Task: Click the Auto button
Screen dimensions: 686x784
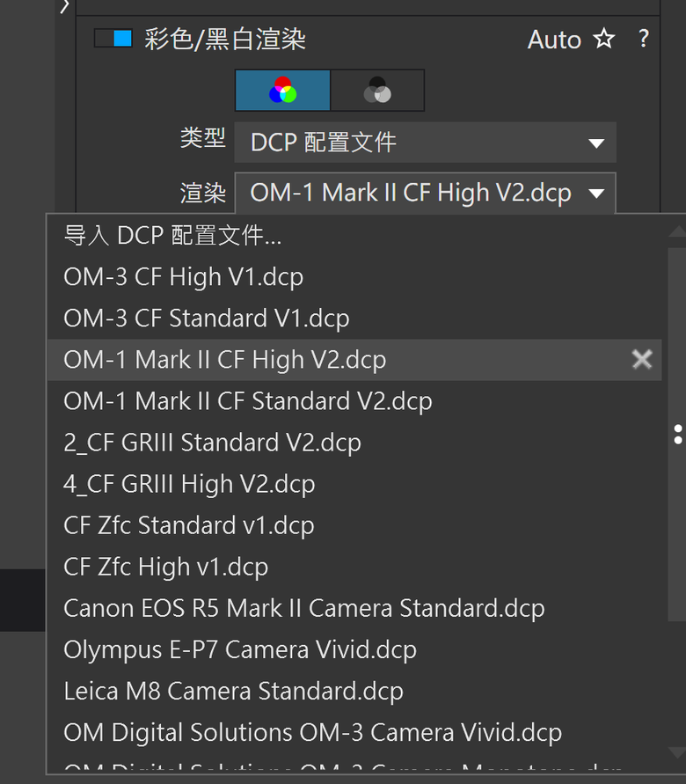Action: 554,40
